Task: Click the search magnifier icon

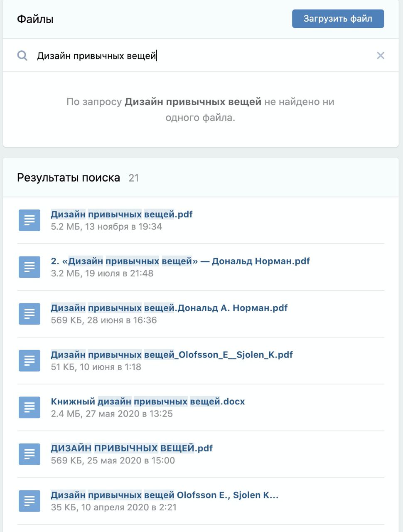Action: (22, 55)
